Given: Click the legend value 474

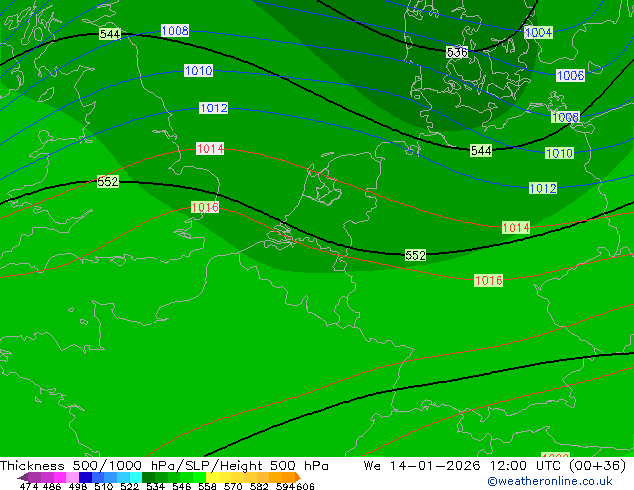Looking at the screenshot, I should [29, 486].
